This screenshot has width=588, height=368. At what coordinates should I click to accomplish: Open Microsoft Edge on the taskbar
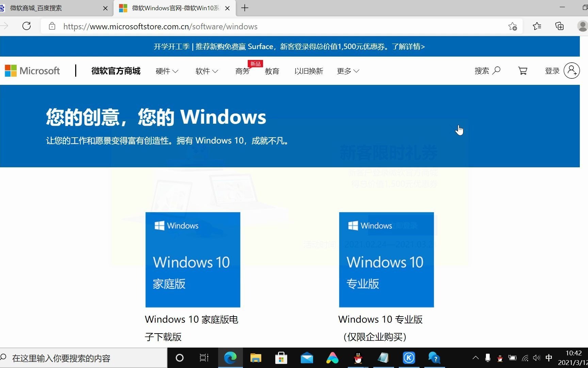point(230,358)
